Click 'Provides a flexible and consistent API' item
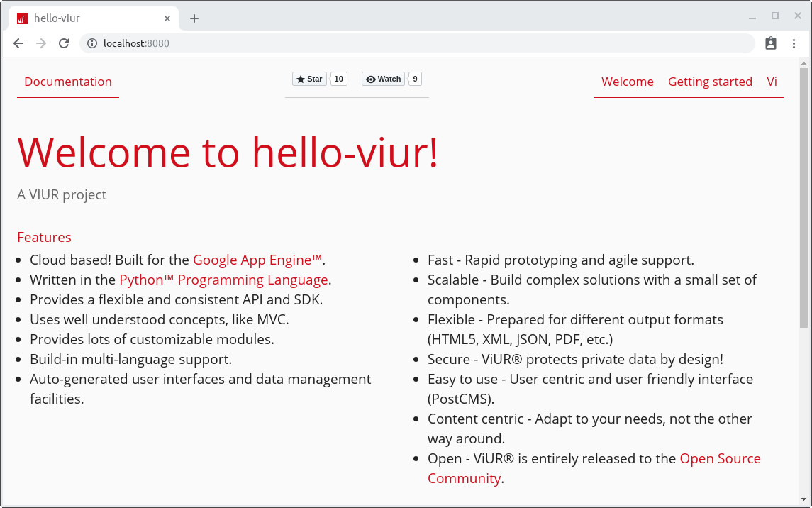 pos(176,300)
